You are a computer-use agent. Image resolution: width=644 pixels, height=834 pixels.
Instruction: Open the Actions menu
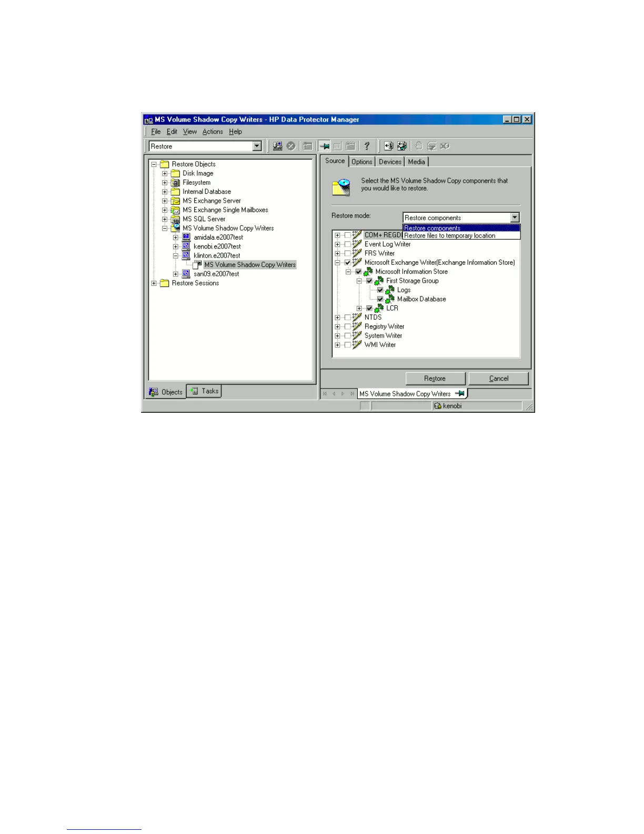(213, 132)
